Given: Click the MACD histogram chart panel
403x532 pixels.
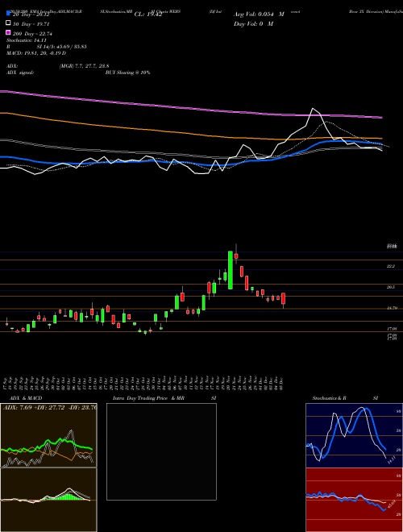Looking at the screenshot, I should [48, 500].
